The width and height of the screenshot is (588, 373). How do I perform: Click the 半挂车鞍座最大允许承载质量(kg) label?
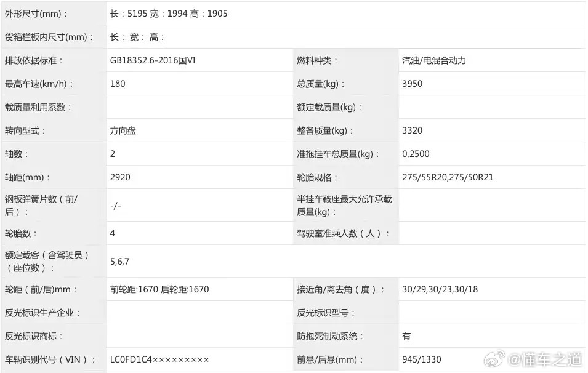[x=344, y=206]
